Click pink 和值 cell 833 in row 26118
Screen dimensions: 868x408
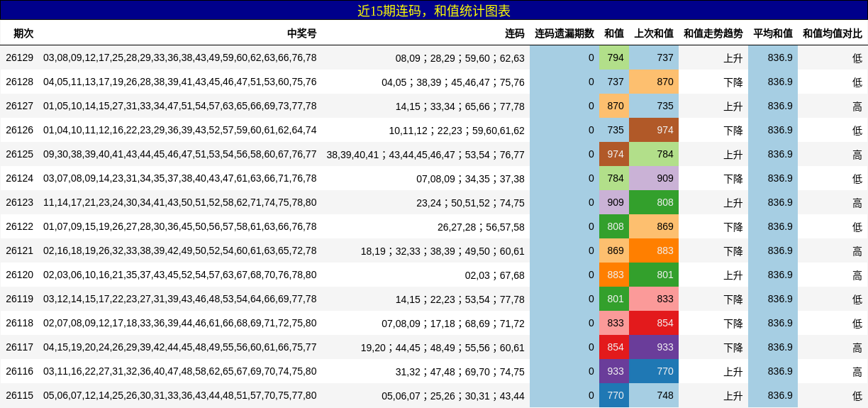point(614,323)
